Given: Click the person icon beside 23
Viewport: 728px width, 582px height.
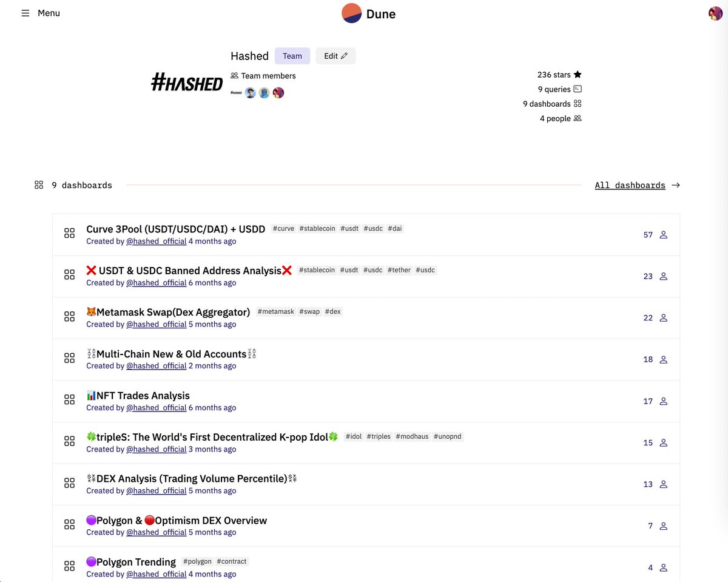Looking at the screenshot, I should point(663,276).
